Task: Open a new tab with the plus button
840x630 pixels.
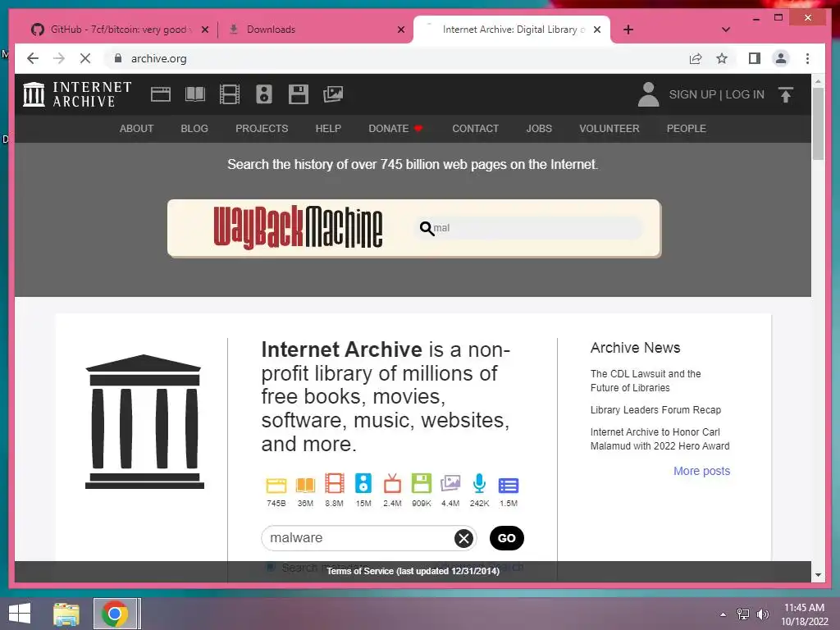Action: [628, 30]
